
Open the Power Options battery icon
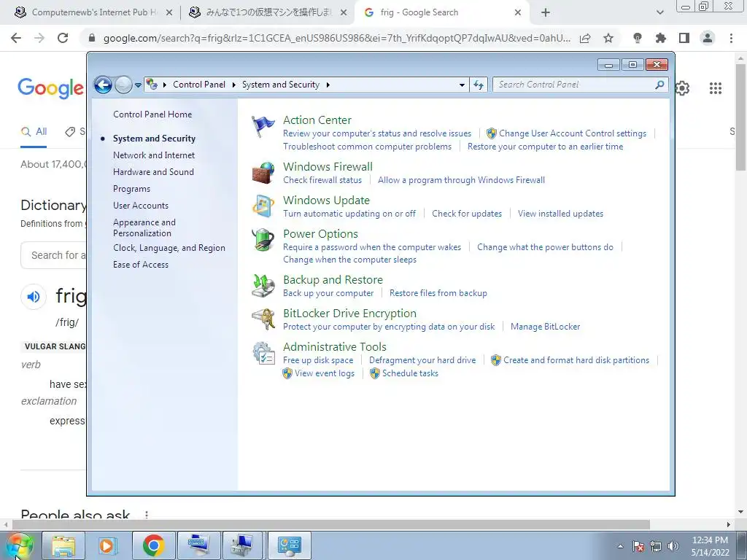coord(263,239)
